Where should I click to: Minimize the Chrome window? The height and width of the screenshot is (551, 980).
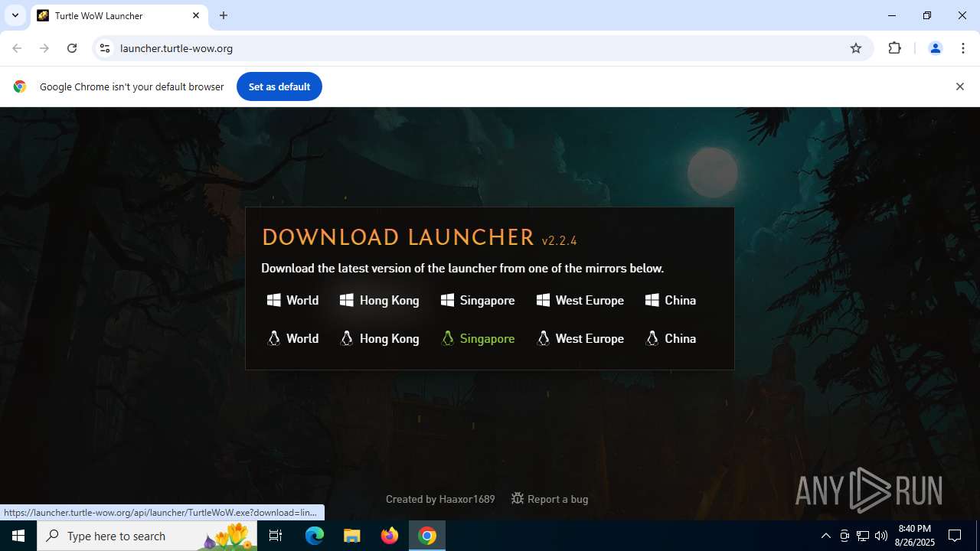892,15
